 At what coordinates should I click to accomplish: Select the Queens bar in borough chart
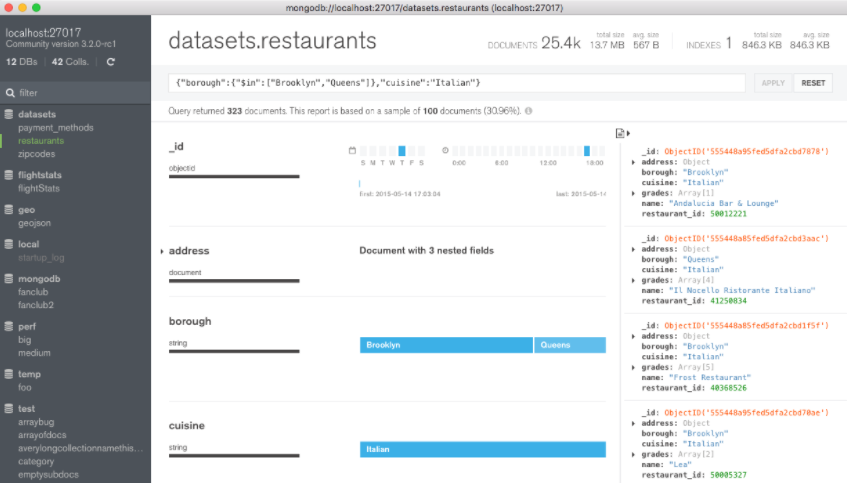click(x=570, y=345)
